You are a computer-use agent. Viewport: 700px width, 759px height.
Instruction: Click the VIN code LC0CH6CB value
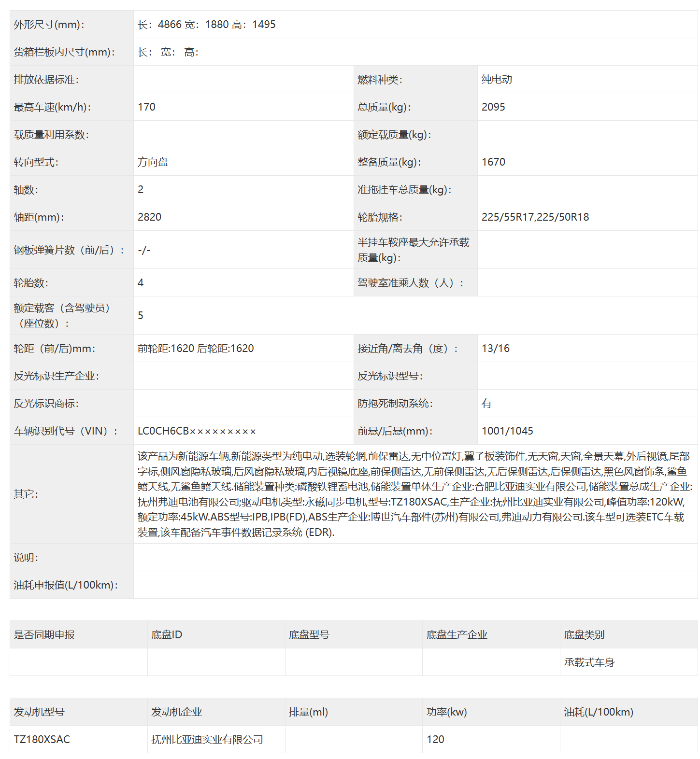197,431
